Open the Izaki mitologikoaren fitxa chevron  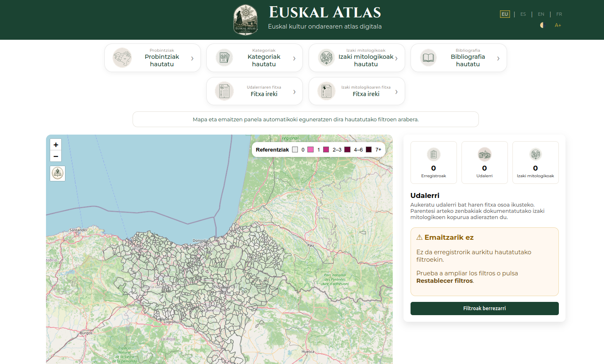396,92
